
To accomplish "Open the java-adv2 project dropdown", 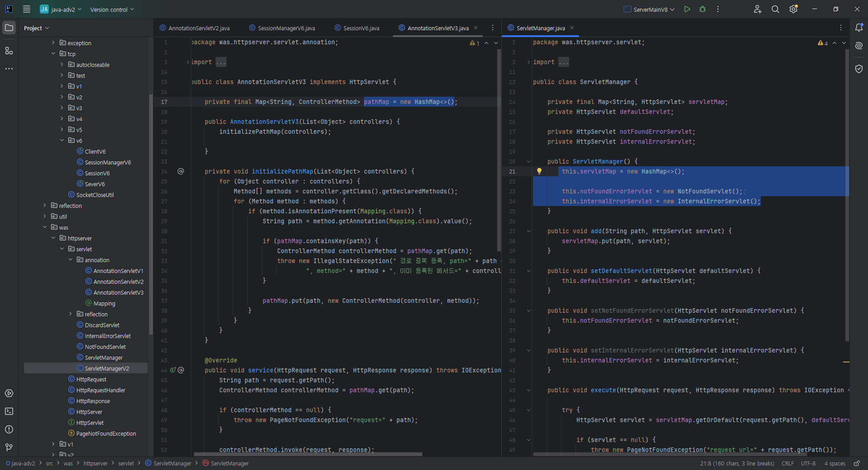I will point(61,9).
